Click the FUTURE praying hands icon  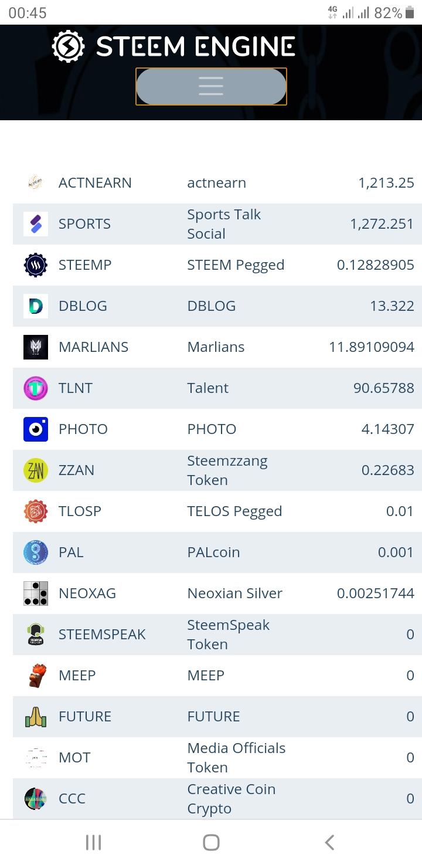(x=36, y=717)
